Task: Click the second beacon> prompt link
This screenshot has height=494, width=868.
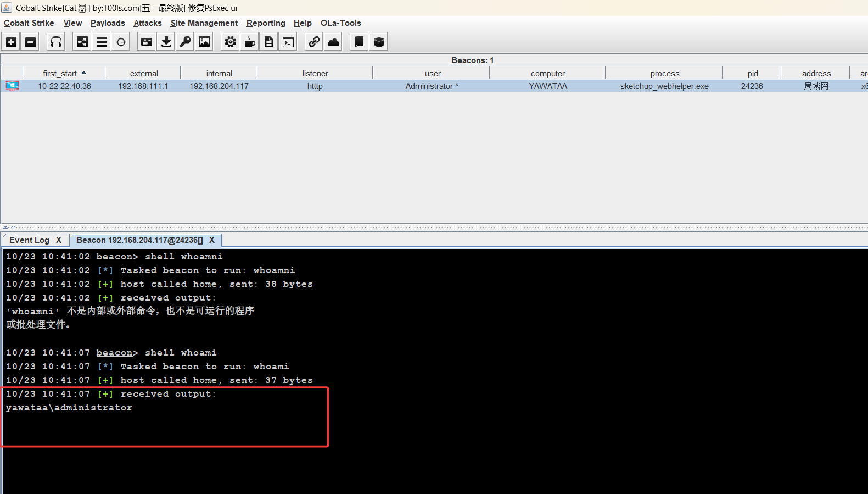Action: 114,353
